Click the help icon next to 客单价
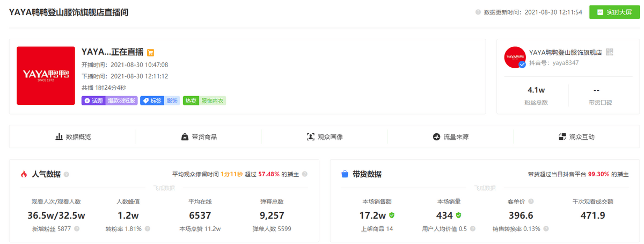Viewport: 644px width, 244px height. (x=531, y=202)
